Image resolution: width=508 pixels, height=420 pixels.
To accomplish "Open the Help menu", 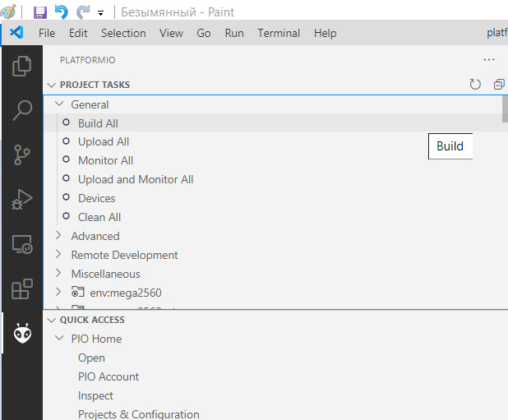I will coord(325,33).
